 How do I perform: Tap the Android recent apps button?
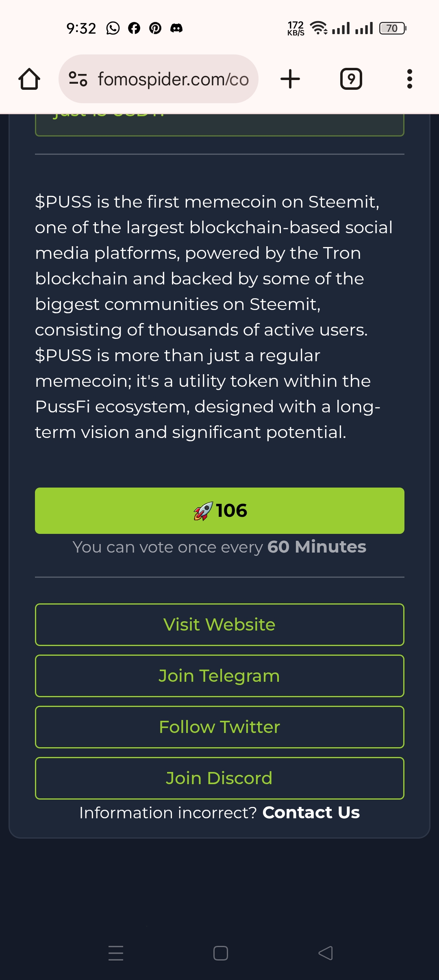(116, 953)
